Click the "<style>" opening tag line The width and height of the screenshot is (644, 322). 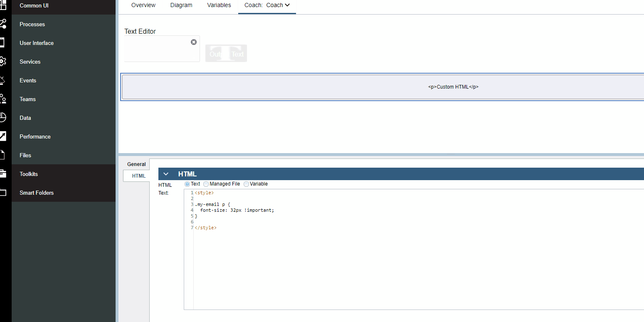click(x=204, y=193)
